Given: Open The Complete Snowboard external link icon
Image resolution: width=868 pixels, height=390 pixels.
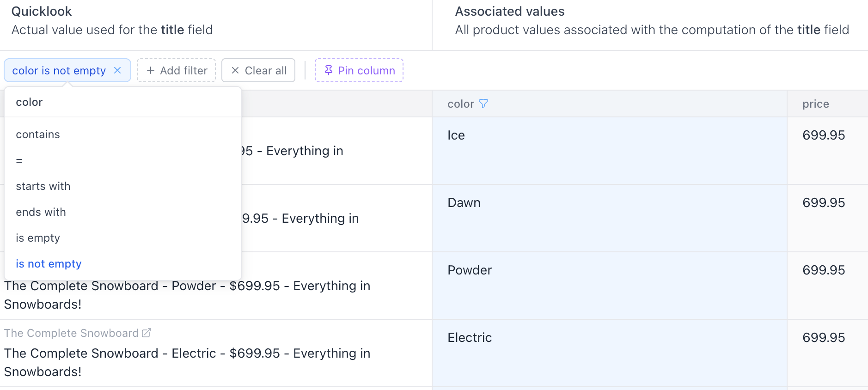Looking at the screenshot, I should (x=147, y=332).
